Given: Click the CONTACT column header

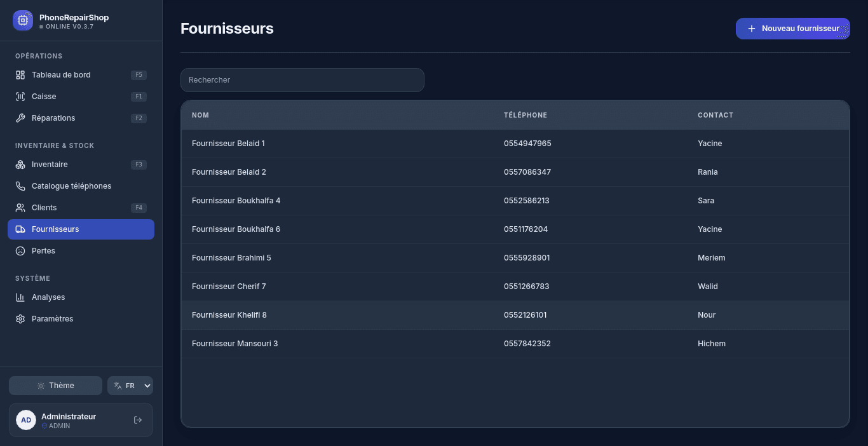Looking at the screenshot, I should click(715, 115).
